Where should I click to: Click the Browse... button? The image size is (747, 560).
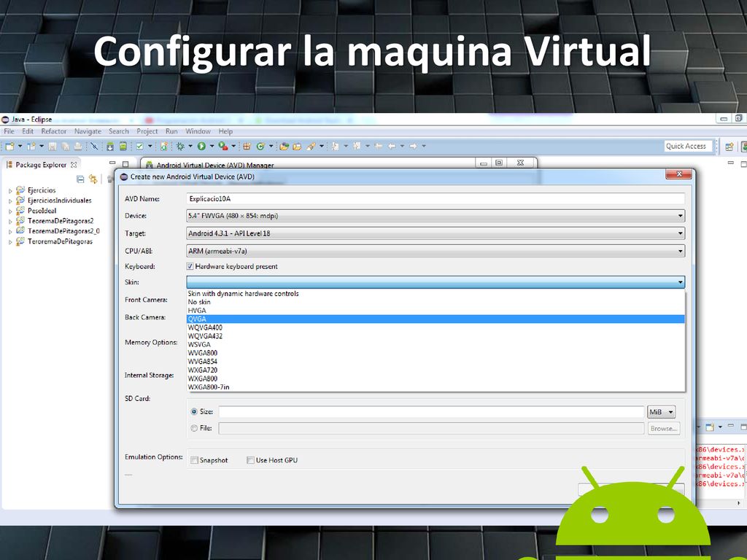coord(664,429)
